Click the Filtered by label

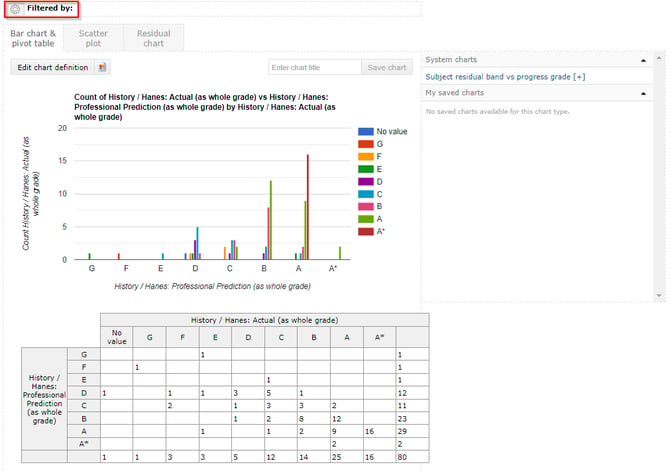click(x=50, y=8)
